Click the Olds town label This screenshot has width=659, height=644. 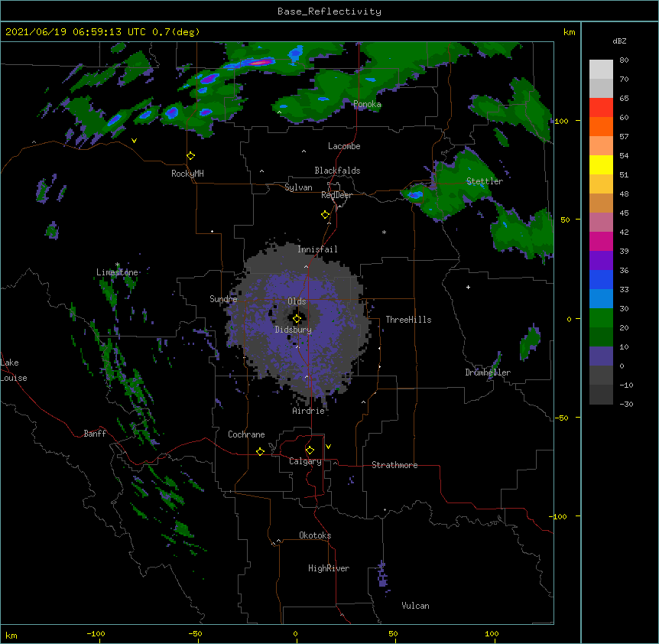pyautogui.click(x=297, y=301)
